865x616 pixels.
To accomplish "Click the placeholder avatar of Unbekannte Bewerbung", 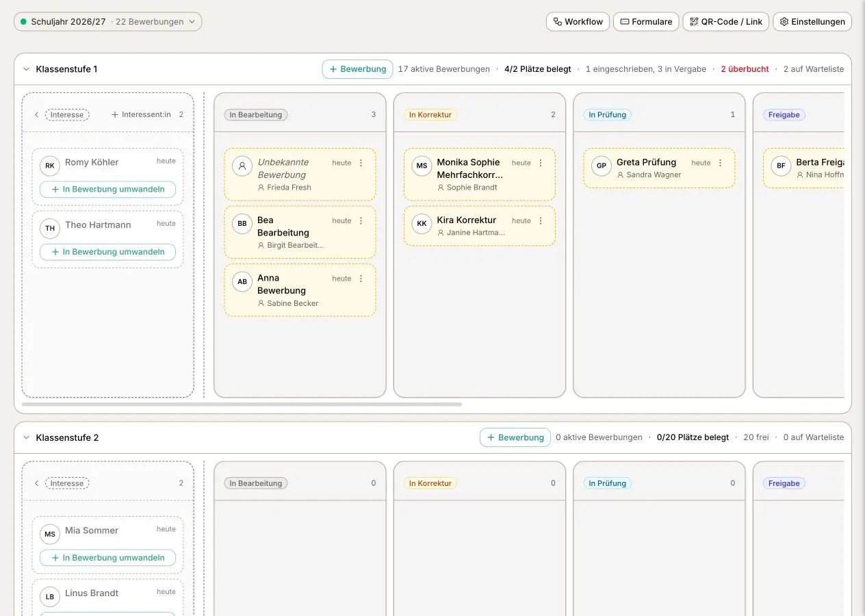I will tap(242, 166).
